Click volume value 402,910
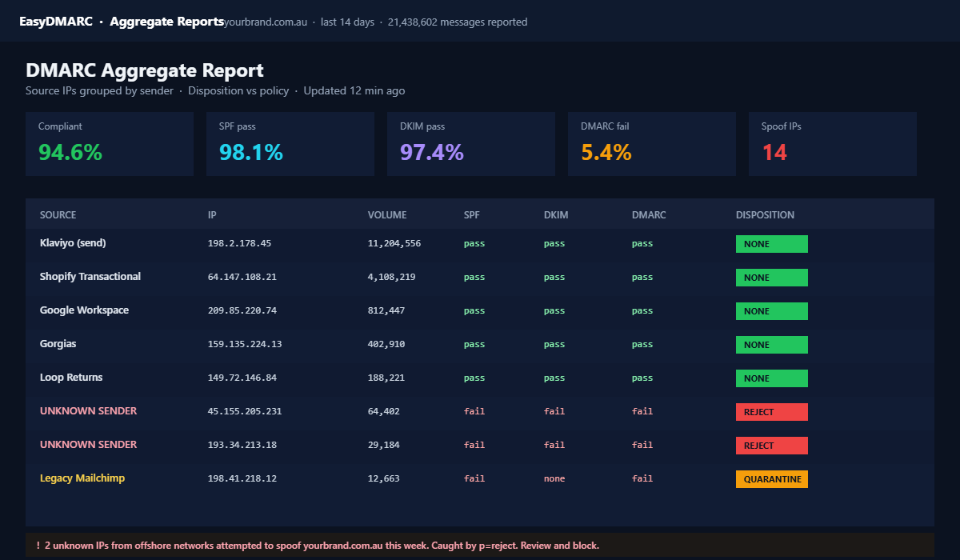 [x=386, y=344]
